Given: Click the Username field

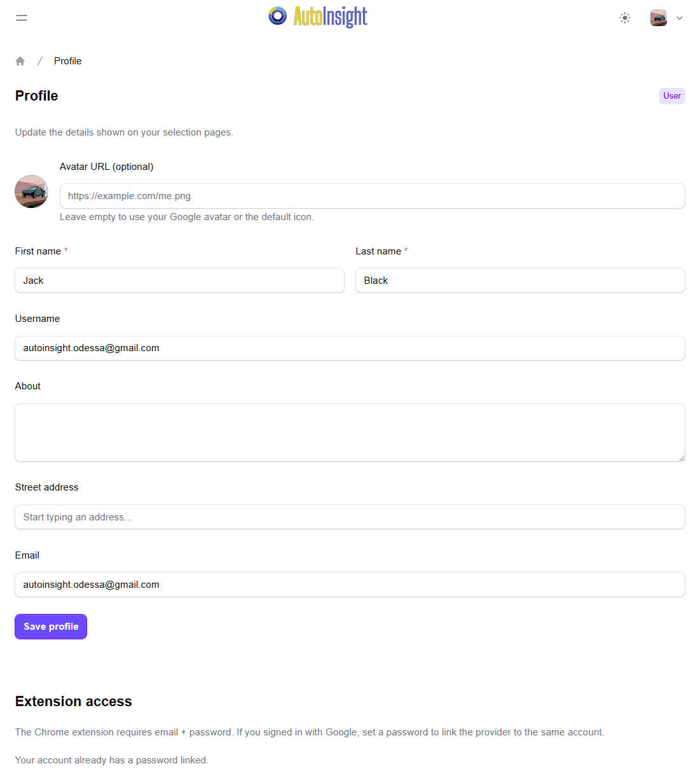Looking at the screenshot, I should (350, 348).
